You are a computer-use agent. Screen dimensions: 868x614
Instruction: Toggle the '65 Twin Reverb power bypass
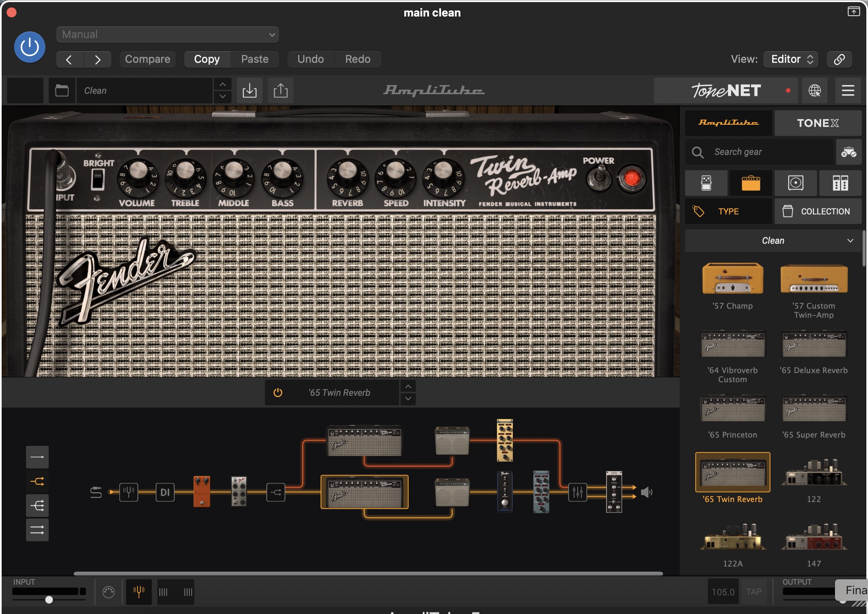[278, 393]
